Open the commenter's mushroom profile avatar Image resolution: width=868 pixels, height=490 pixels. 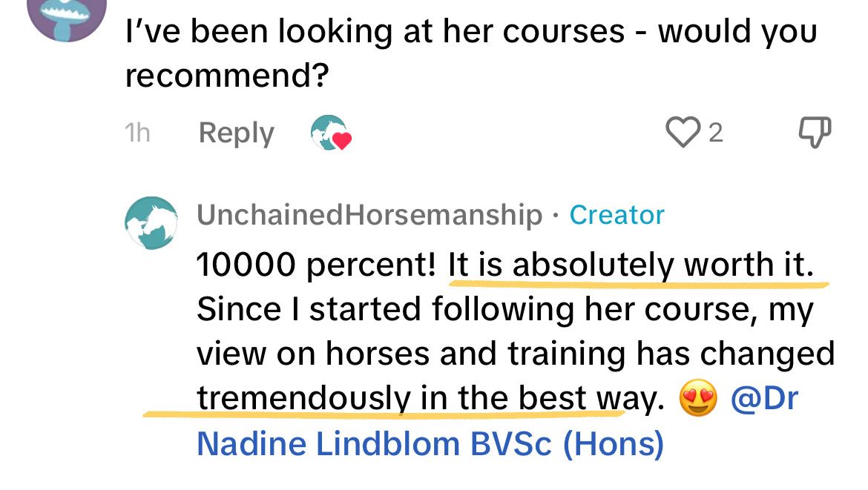66,16
